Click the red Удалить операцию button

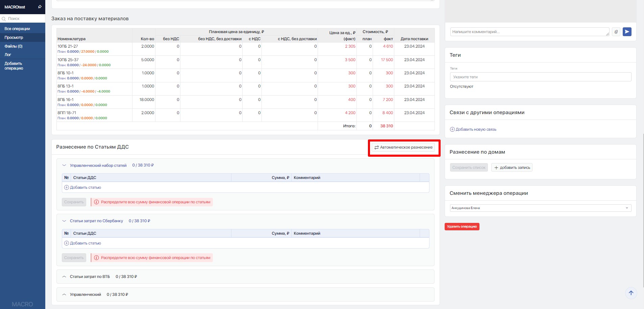[x=462, y=227]
